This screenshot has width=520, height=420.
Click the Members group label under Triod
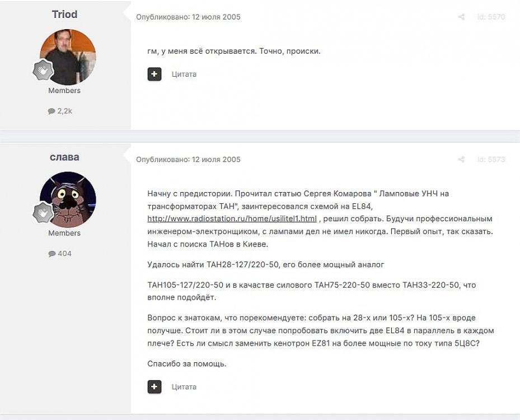tap(64, 91)
